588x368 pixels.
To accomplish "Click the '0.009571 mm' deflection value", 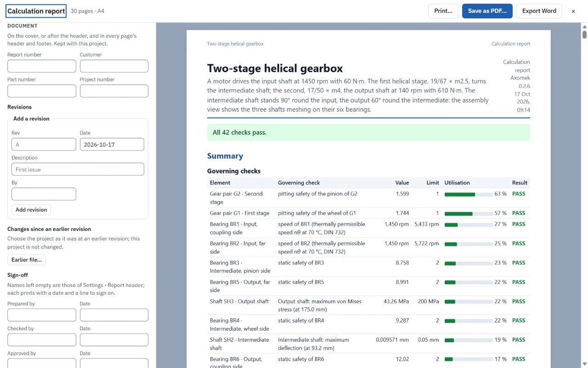I will click(x=392, y=340).
